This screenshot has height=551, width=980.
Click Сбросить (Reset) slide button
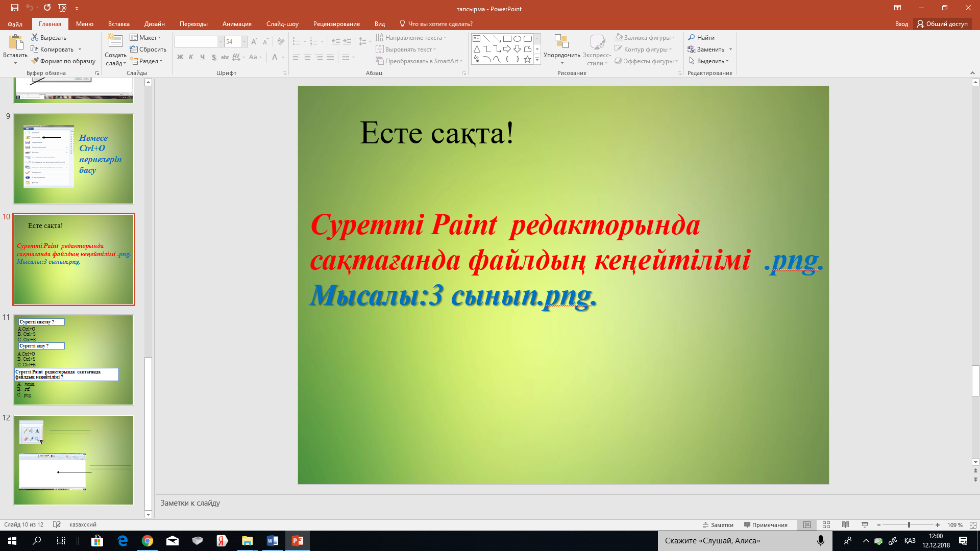click(x=149, y=49)
